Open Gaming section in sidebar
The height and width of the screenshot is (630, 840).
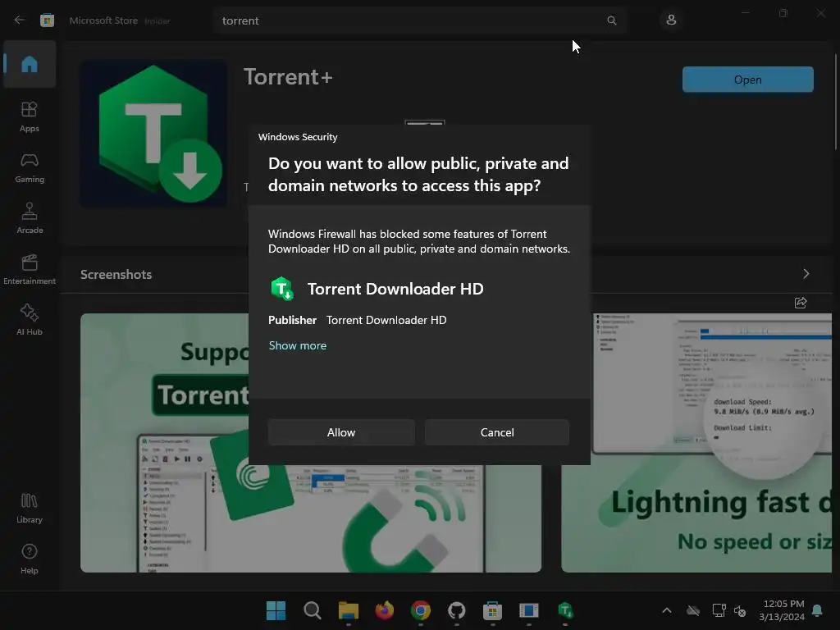tap(30, 167)
